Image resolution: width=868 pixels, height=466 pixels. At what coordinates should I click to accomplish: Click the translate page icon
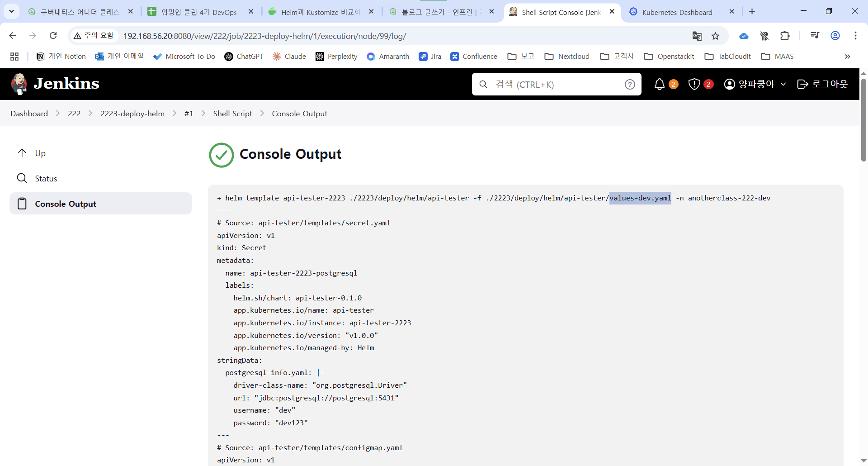click(697, 36)
